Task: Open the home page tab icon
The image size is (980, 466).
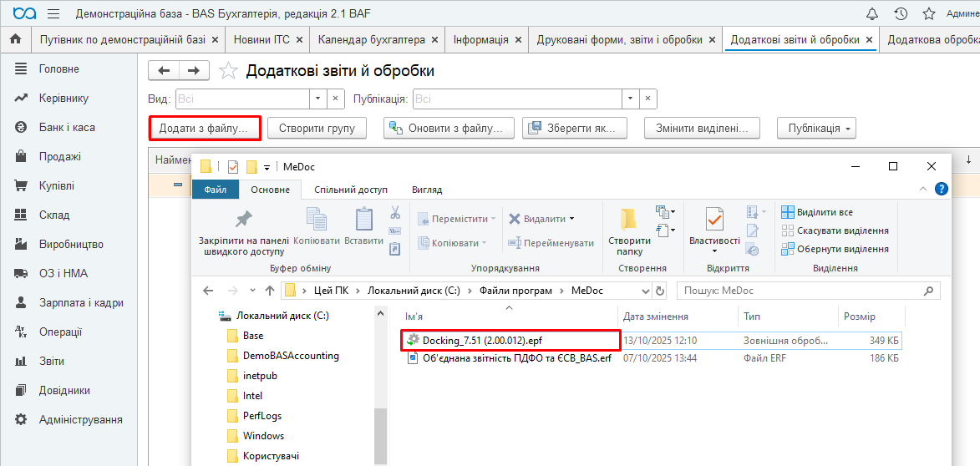Action: (x=15, y=39)
